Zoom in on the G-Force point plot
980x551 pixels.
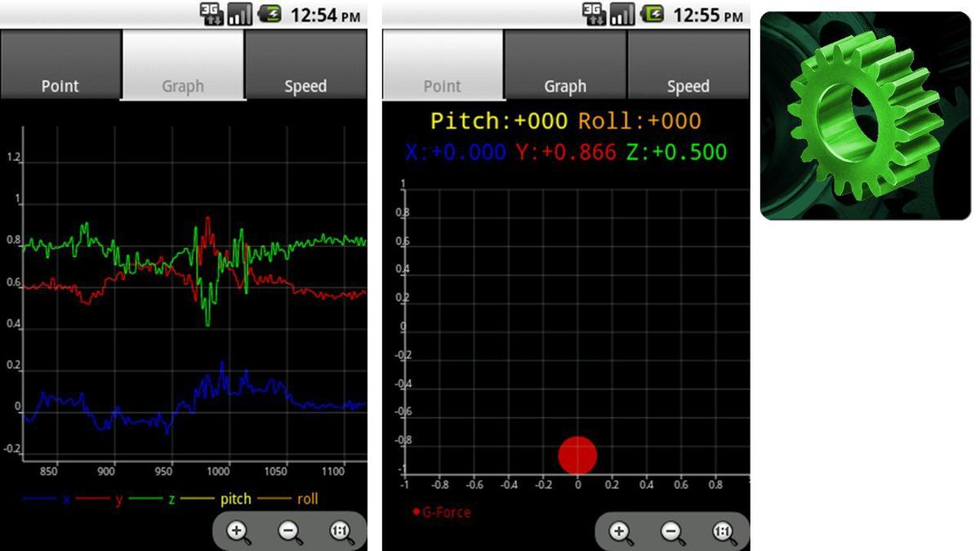621,532
